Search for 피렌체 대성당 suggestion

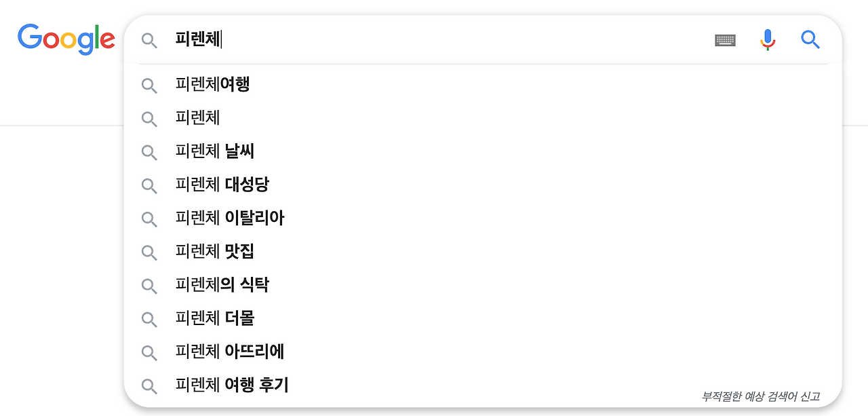tap(222, 185)
